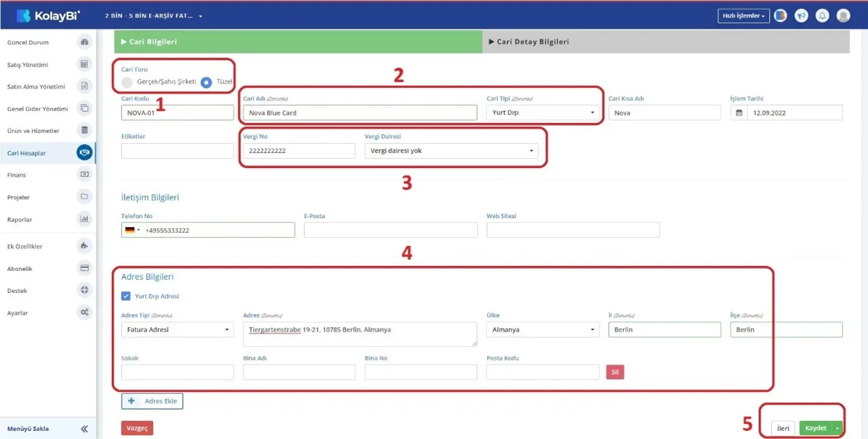Open the Ek Özellikler puzzle icon
The width and height of the screenshot is (868, 439).
click(85, 246)
